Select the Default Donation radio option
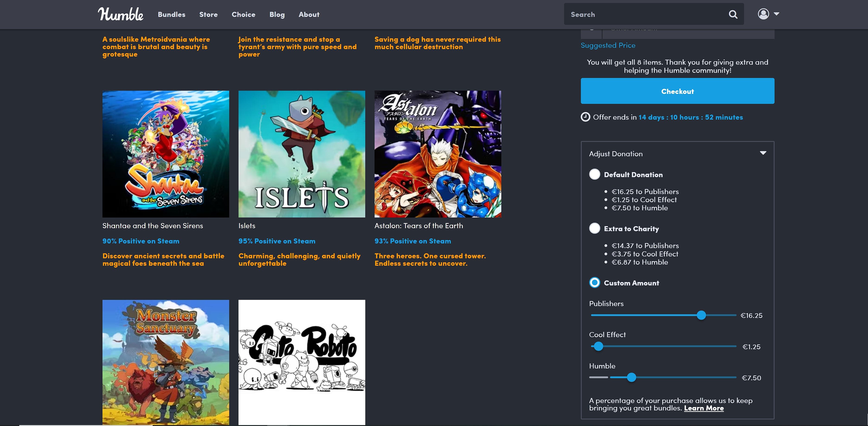 595,174
